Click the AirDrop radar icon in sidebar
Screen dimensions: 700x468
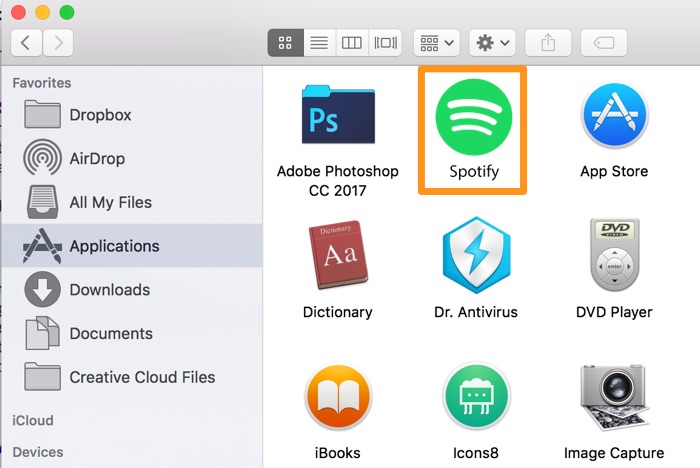(x=42, y=157)
